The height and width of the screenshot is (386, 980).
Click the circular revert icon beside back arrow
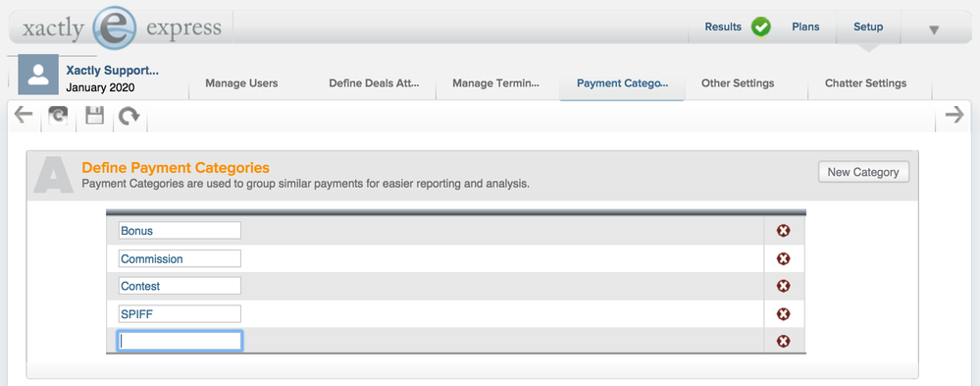click(x=58, y=117)
